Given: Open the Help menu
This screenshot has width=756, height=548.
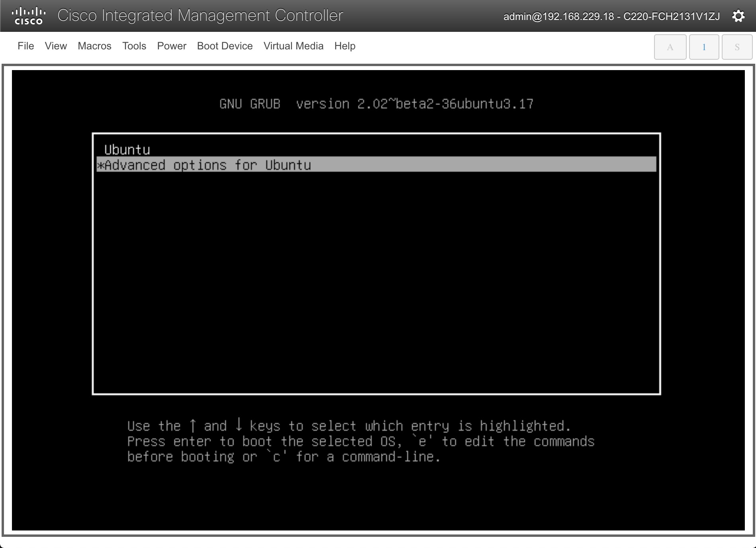Looking at the screenshot, I should [x=345, y=46].
